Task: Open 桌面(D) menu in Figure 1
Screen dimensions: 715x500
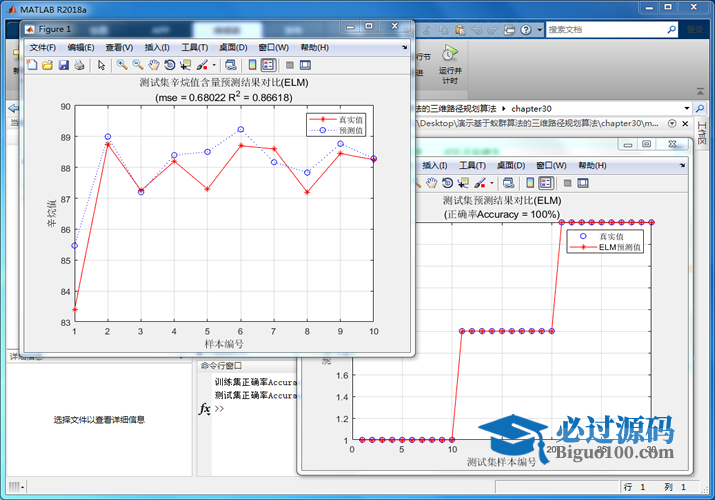Action: 233,47
